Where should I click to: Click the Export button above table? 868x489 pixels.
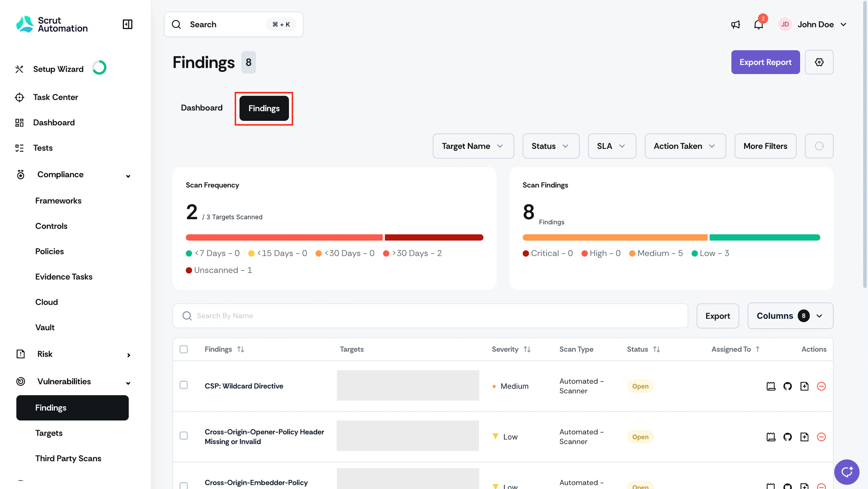pos(718,316)
